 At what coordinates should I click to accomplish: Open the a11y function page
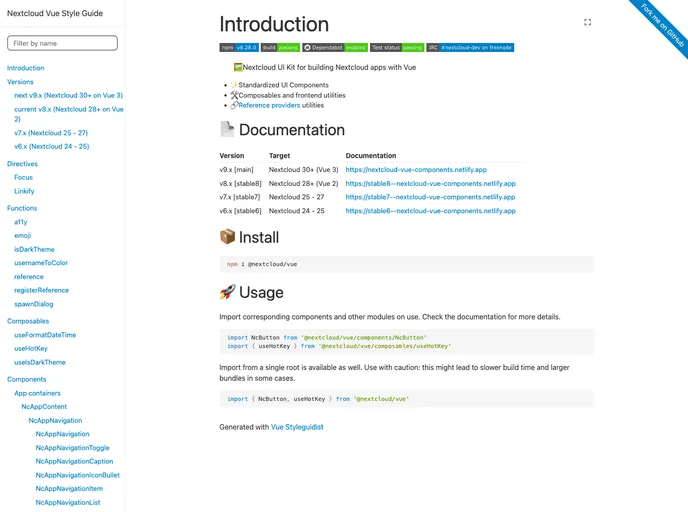[x=21, y=222]
